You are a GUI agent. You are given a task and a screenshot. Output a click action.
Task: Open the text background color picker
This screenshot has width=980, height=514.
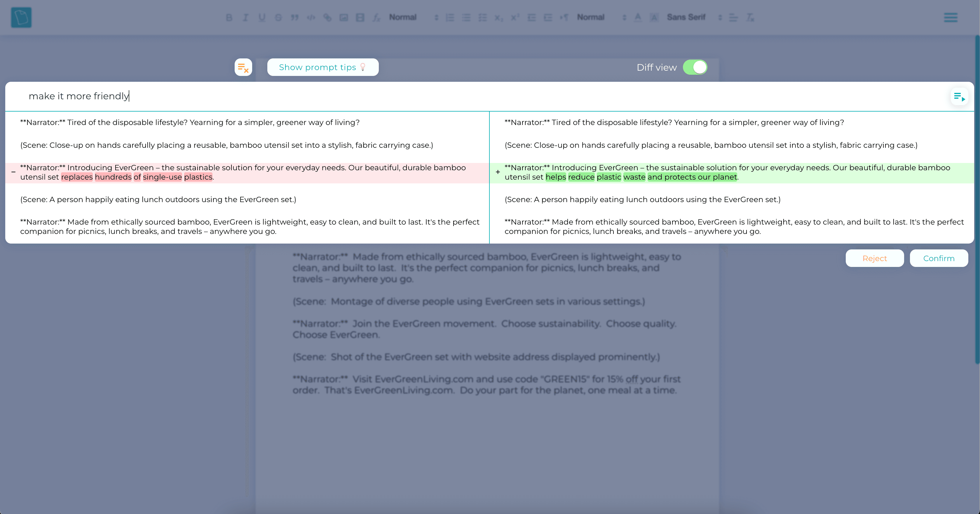tap(654, 18)
